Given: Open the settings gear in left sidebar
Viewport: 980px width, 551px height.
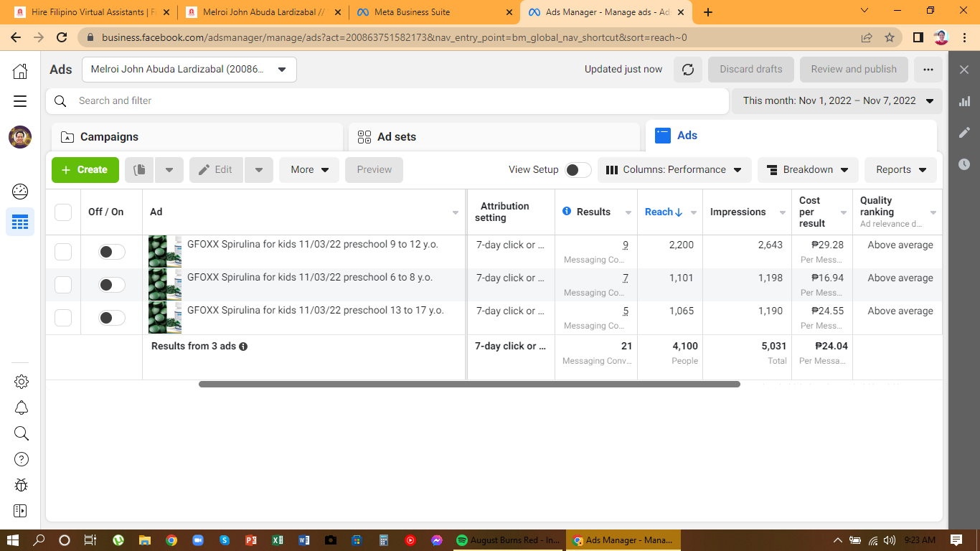Looking at the screenshot, I should 22,382.
